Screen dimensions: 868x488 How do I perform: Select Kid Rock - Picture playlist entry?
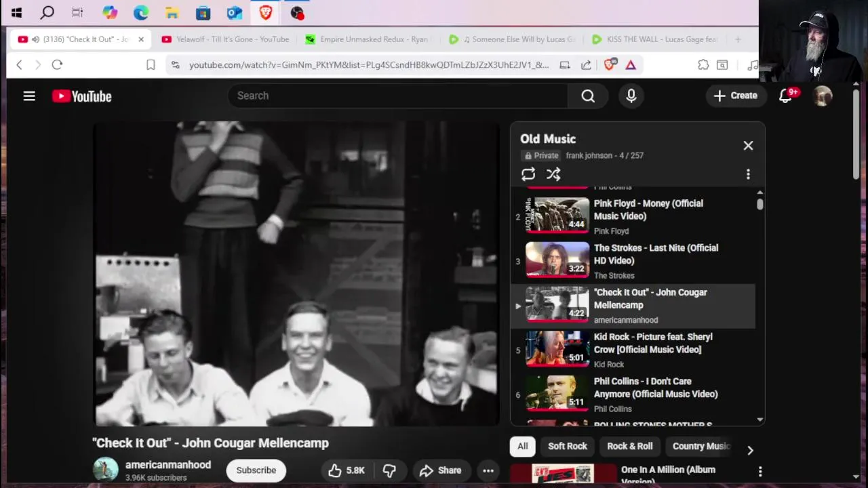click(x=634, y=350)
